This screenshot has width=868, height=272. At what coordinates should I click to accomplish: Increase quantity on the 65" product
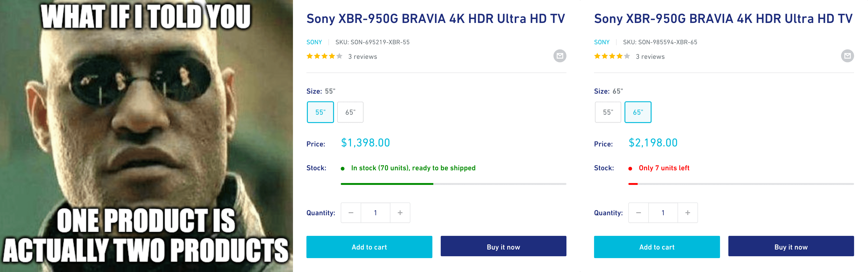coord(688,213)
